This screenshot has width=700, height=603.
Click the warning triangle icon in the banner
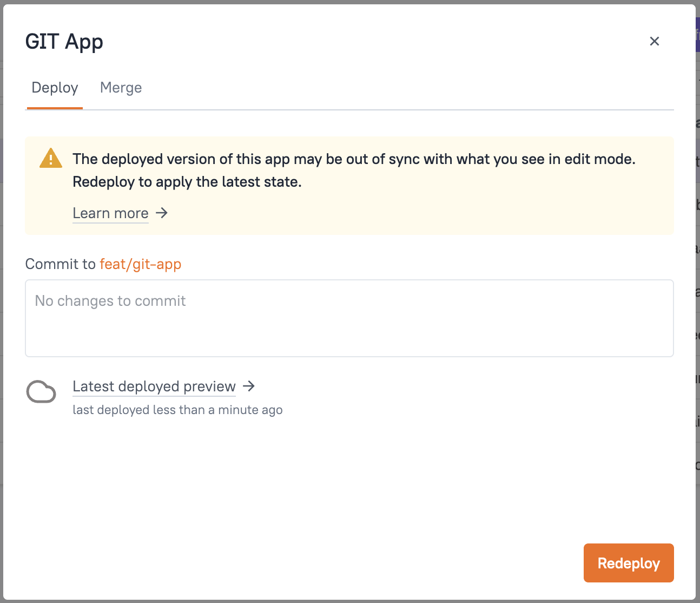50,159
